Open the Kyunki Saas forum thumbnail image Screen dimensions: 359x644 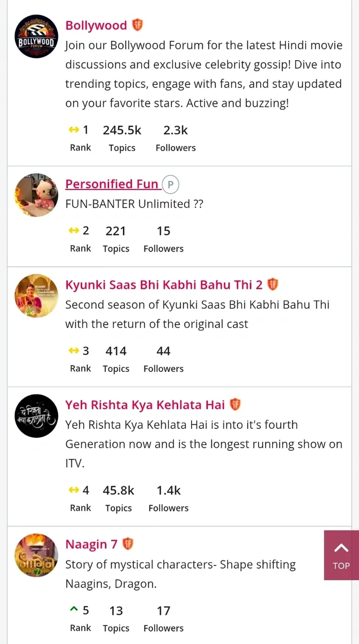point(36,296)
